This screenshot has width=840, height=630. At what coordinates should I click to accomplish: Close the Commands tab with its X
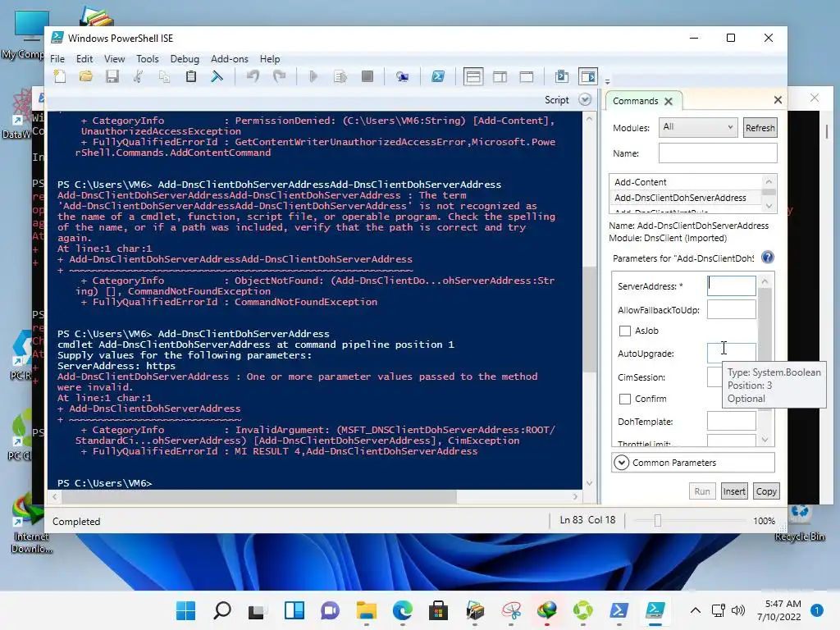668,101
